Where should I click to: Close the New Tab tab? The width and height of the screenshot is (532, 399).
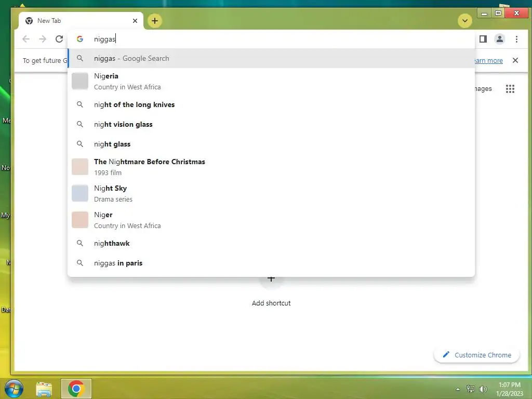135,21
